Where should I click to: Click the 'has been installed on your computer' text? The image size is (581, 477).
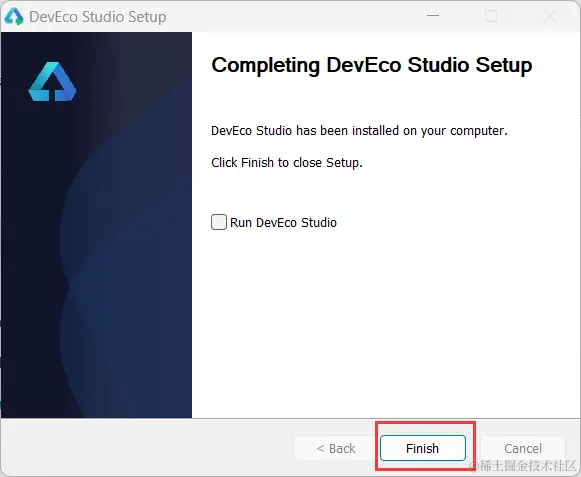coord(402,131)
